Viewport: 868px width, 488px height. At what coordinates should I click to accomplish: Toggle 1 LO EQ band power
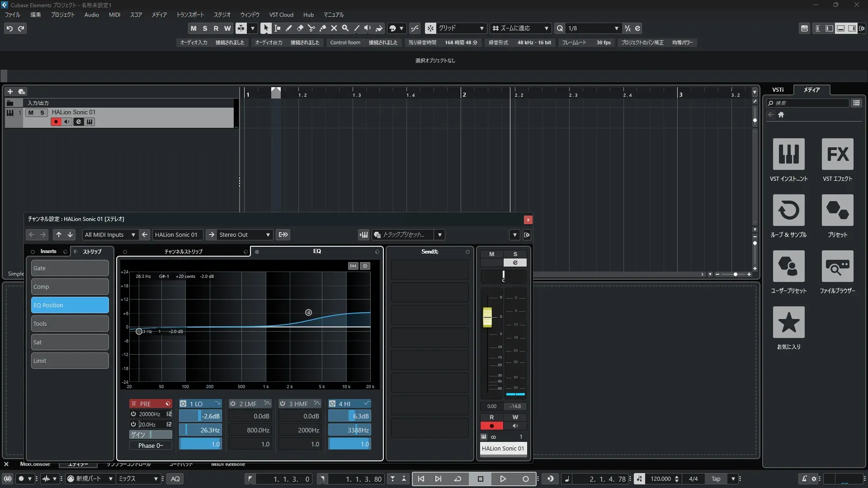point(183,404)
